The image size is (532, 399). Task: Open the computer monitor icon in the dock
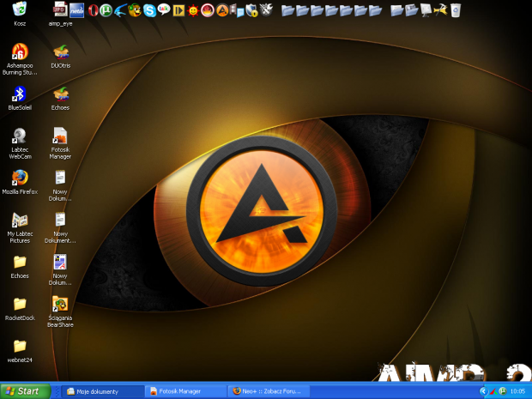click(426, 10)
